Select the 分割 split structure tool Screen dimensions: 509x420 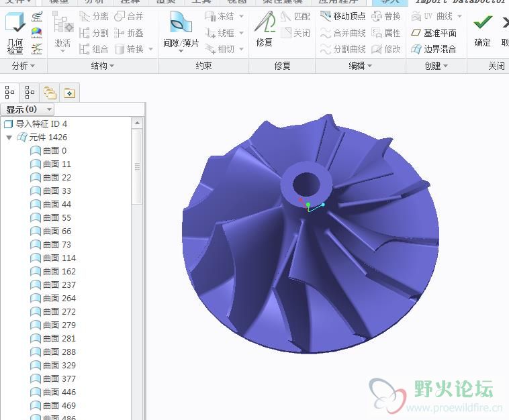pyautogui.click(x=94, y=33)
